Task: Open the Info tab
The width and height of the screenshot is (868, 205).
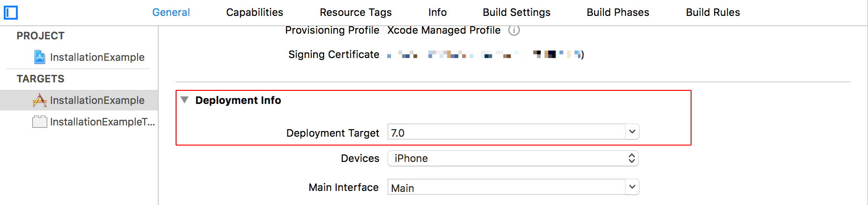Action: pyautogui.click(x=437, y=12)
